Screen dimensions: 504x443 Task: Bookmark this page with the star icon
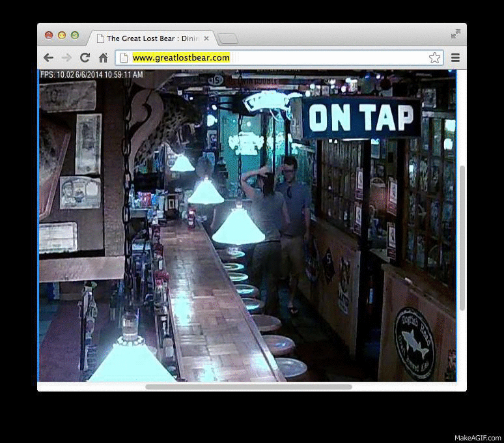click(x=434, y=58)
